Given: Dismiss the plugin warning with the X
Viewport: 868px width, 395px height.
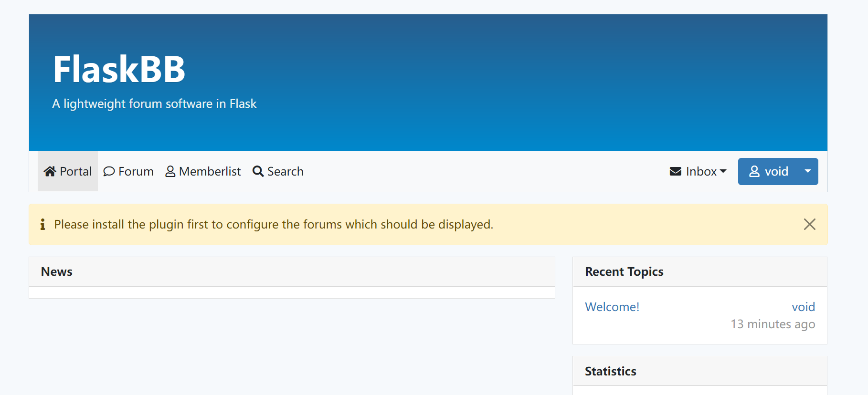Looking at the screenshot, I should (809, 224).
